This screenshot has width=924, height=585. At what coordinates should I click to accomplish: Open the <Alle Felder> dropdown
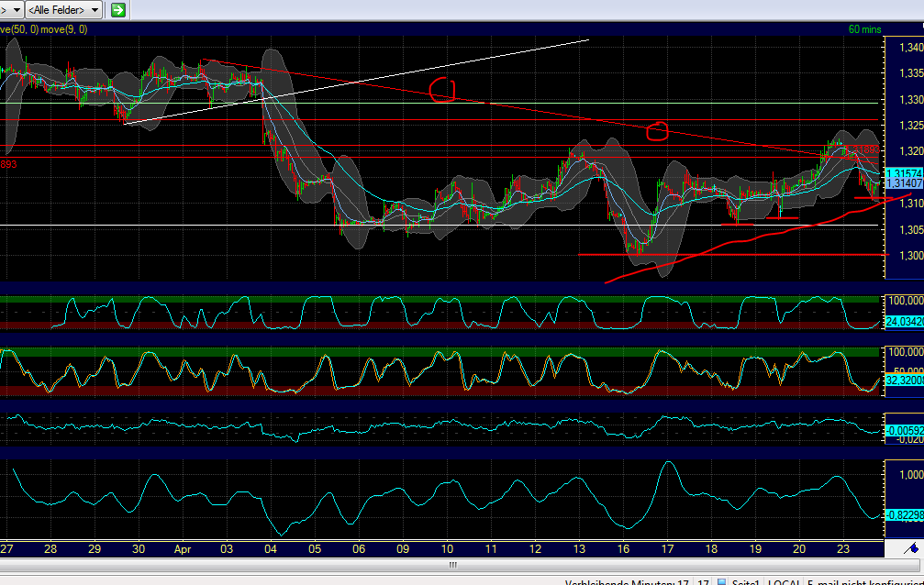(63, 9)
